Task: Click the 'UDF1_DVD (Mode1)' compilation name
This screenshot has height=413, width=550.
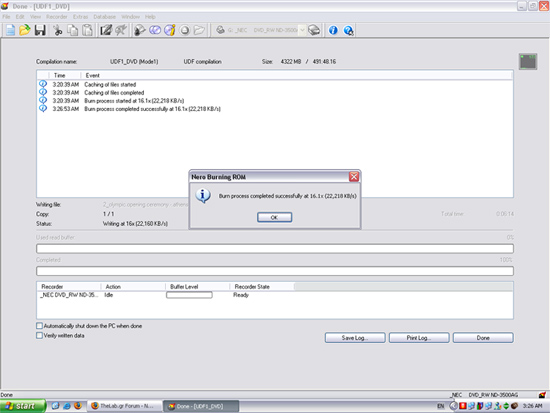Action: [x=134, y=61]
